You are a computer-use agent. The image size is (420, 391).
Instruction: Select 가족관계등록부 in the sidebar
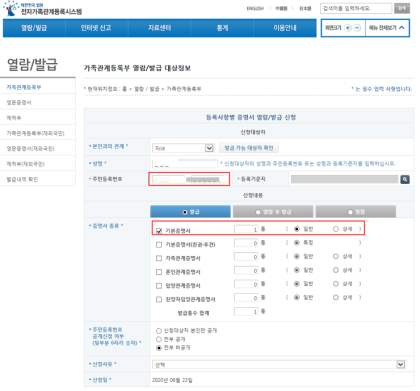click(x=24, y=87)
